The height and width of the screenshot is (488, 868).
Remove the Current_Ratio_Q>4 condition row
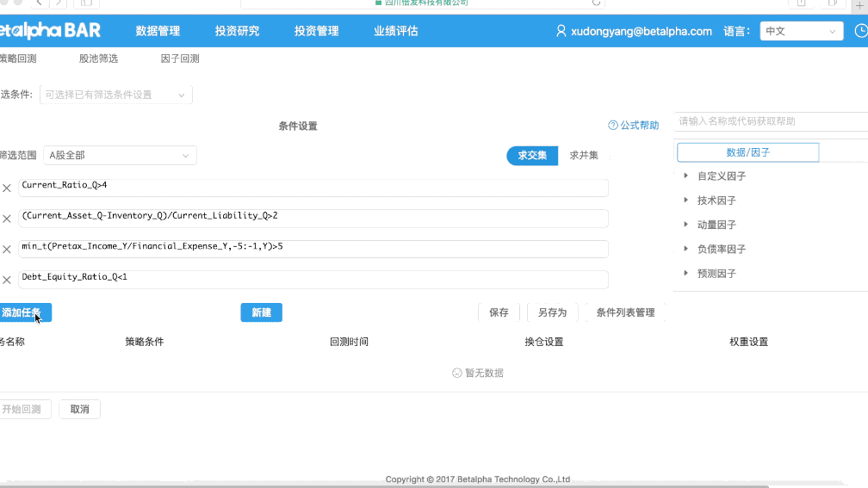click(x=7, y=188)
